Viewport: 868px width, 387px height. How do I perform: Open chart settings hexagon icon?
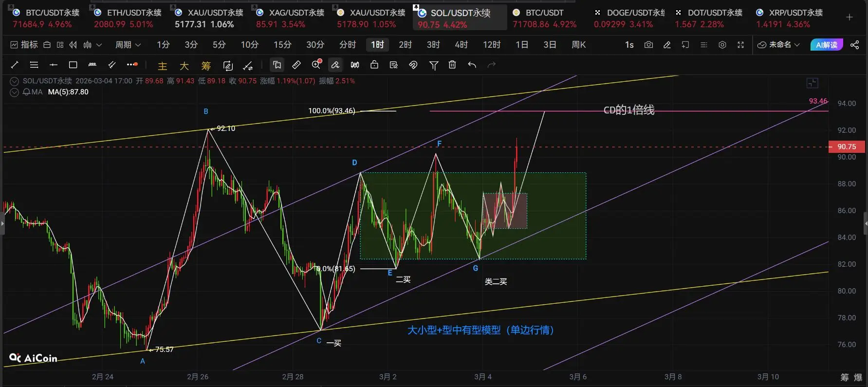coord(722,45)
